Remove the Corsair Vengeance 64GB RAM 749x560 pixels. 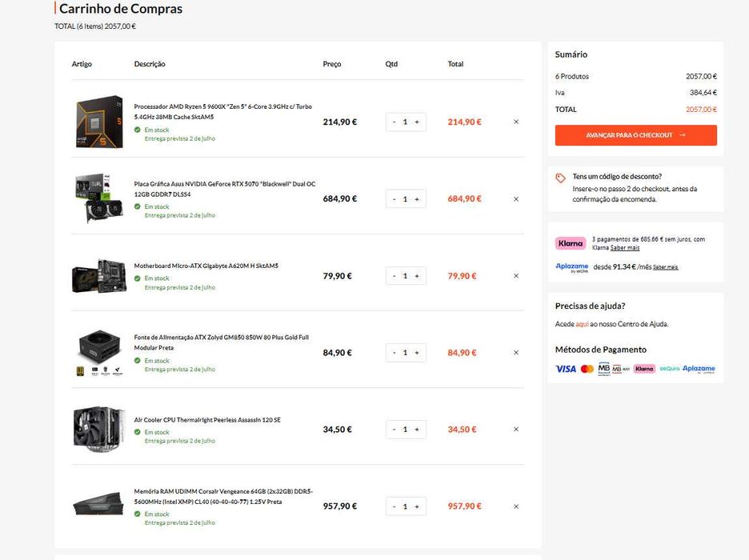[516, 506]
